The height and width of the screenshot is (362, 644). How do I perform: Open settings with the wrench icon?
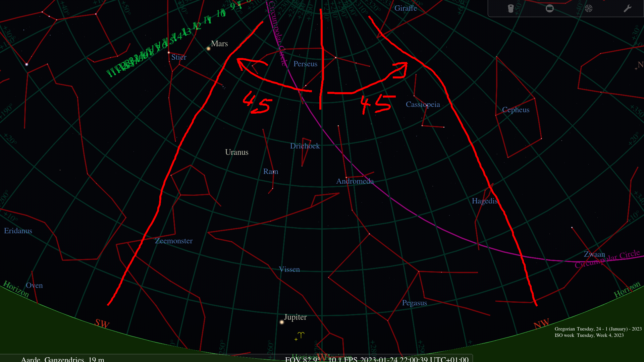(627, 8)
